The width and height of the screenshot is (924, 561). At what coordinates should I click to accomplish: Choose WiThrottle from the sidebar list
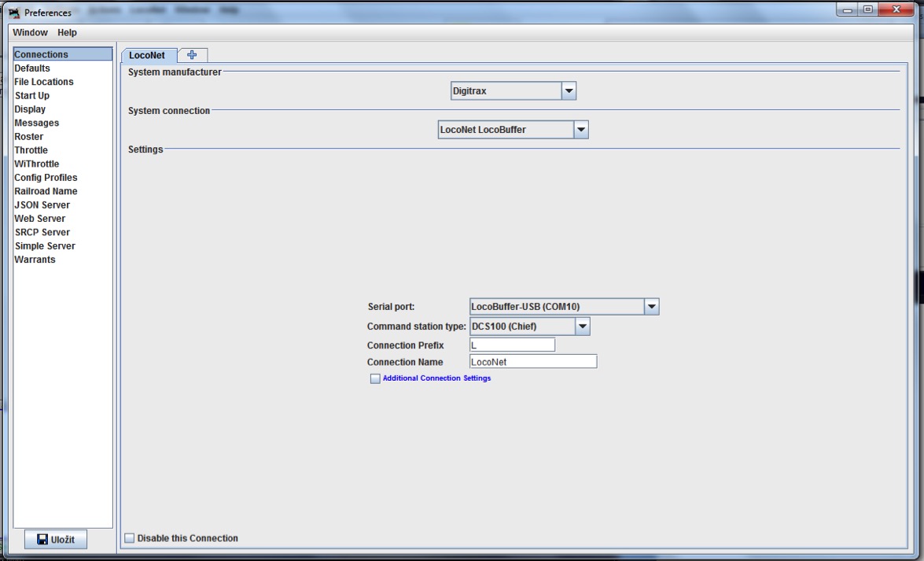(x=37, y=164)
